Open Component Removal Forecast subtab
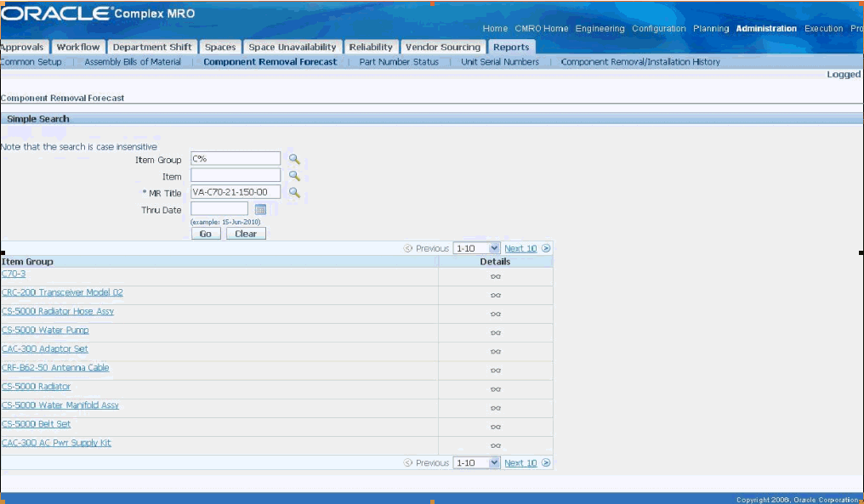 click(270, 62)
